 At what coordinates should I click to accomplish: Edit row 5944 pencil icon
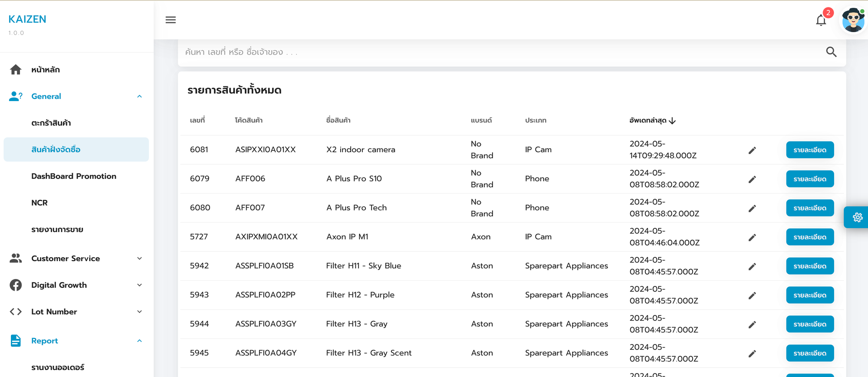[x=752, y=325]
